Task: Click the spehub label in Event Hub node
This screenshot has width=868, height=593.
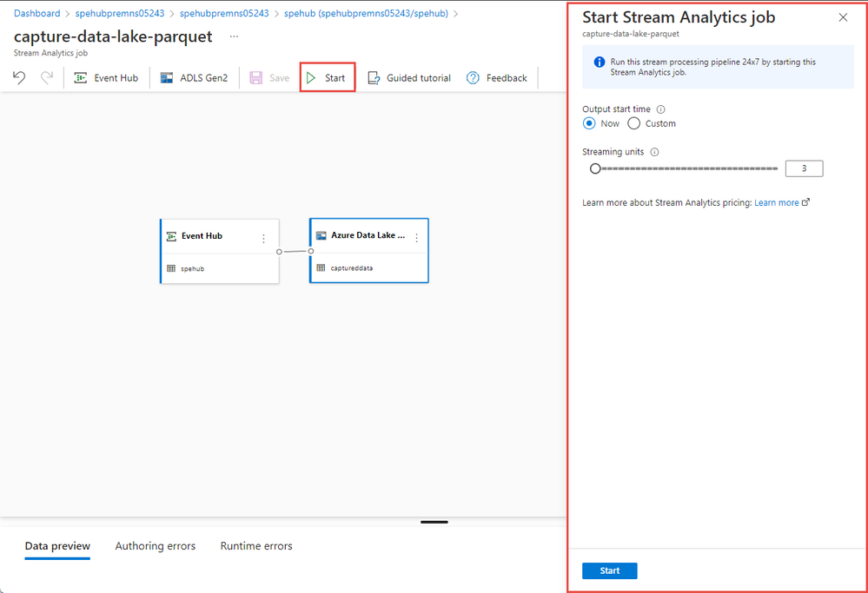Action: tap(193, 269)
